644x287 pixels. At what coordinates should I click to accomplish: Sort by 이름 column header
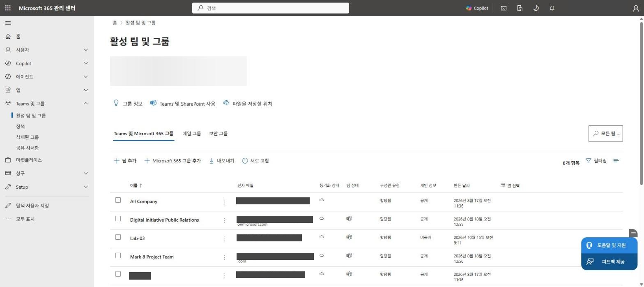(136, 185)
